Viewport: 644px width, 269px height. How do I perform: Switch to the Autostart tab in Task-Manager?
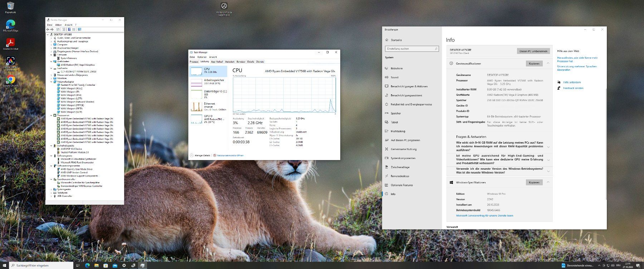[x=230, y=62]
